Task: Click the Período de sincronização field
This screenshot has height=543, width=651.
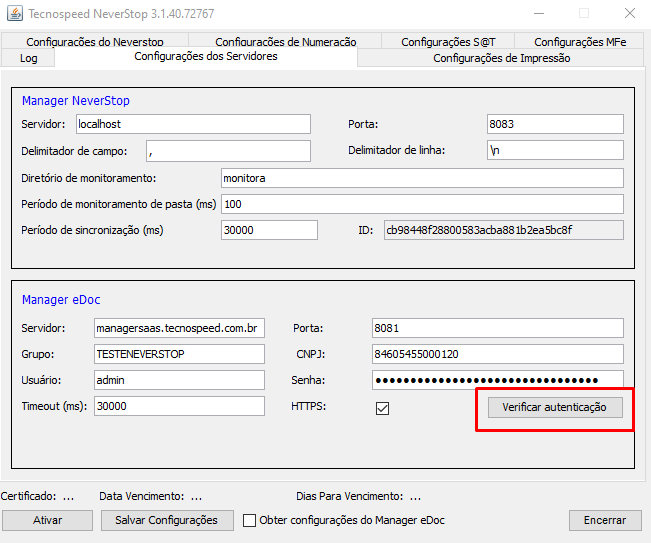Action: pyautogui.click(x=269, y=230)
